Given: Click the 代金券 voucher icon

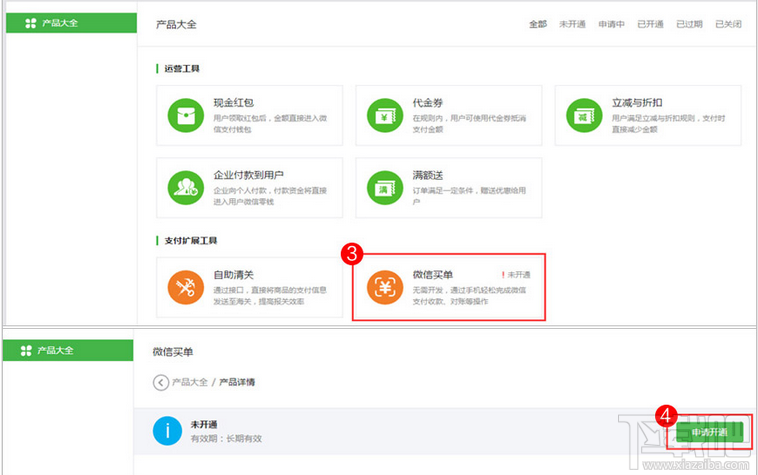Looking at the screenshot, I should coord(385,115).
